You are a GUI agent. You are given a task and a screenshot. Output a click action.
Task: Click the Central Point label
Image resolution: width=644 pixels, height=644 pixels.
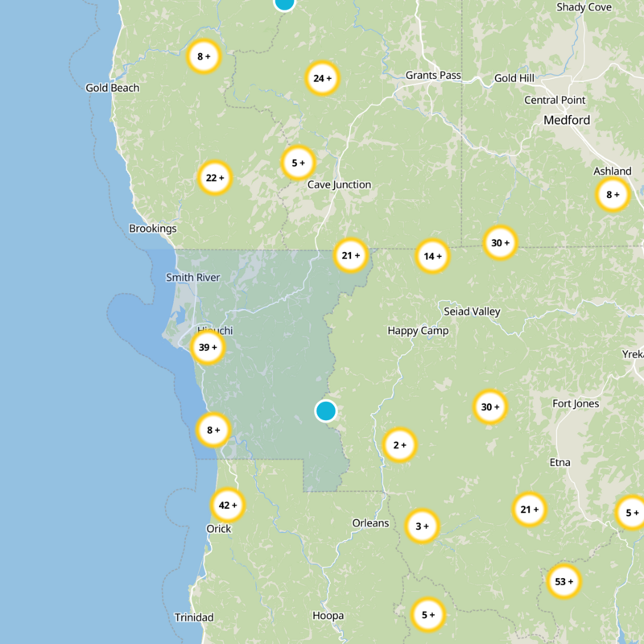[555, 100]
